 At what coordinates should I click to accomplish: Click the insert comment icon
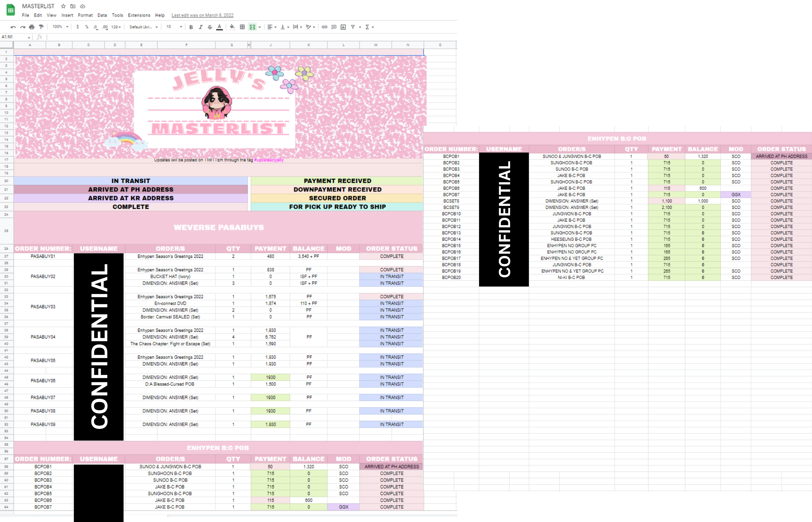(x=334, y=27)
